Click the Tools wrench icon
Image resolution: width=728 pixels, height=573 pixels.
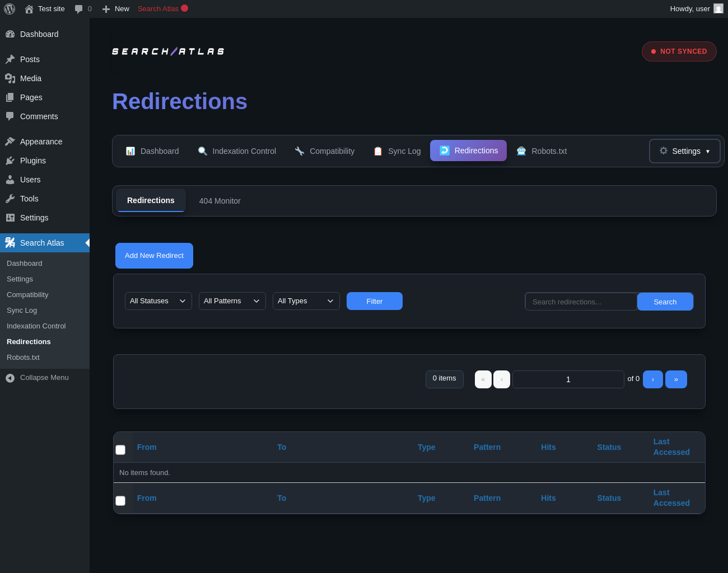[10, 199]
